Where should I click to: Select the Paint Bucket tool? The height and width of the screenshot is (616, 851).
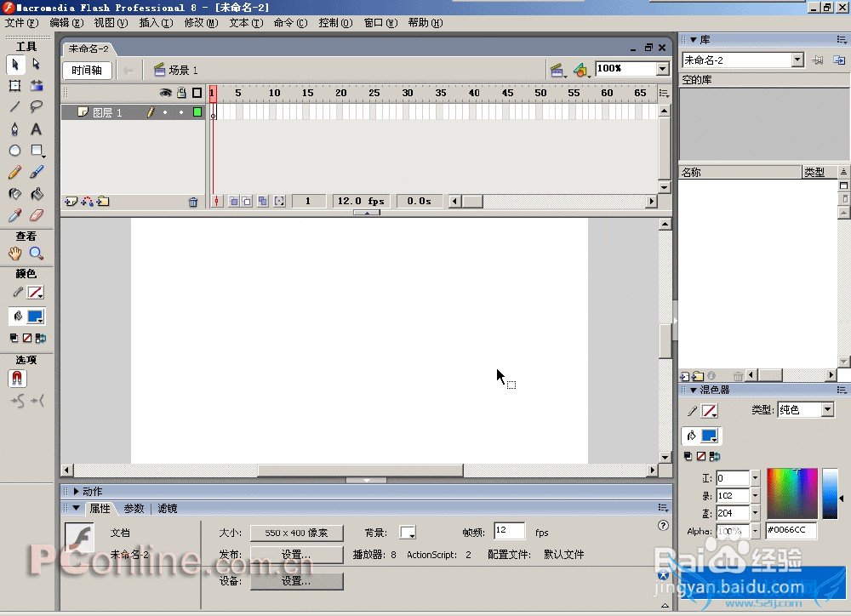pyautogui.click(x=37, y=194)
